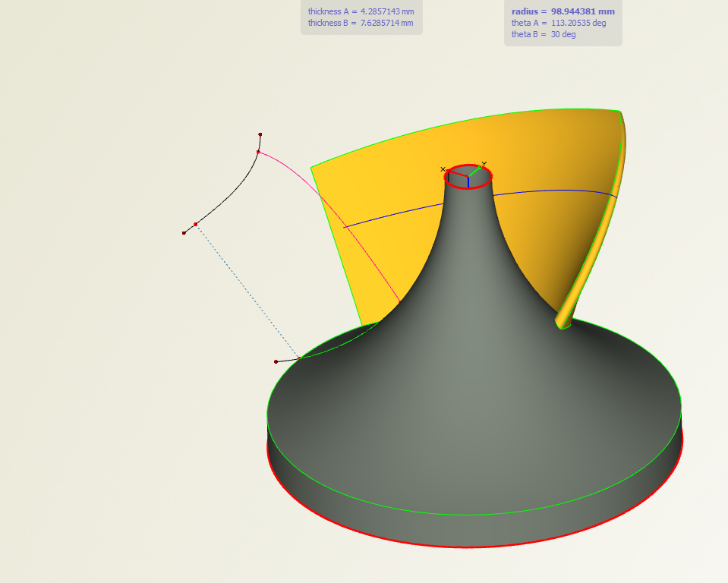Click the theta B value 30 deg
The width and height of the screenshot is (728, 583).
click(563, 34)
